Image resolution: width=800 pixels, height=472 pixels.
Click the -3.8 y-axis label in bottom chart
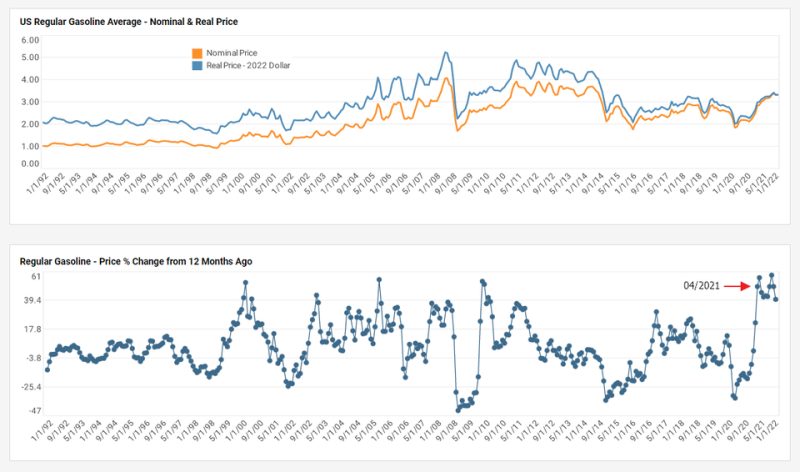coord(33,358)
